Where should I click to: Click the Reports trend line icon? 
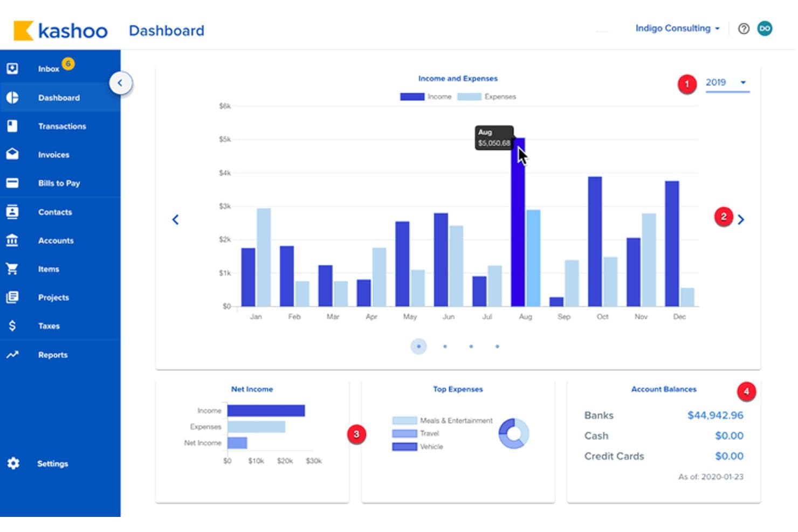point(12,355)
